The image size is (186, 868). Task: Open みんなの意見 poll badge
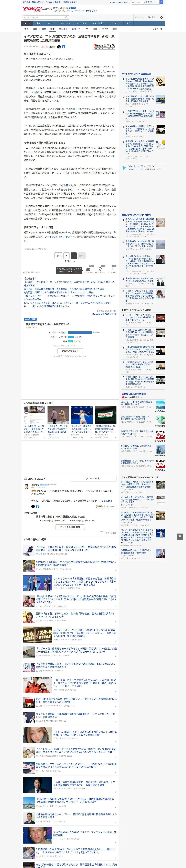(30, 319)
